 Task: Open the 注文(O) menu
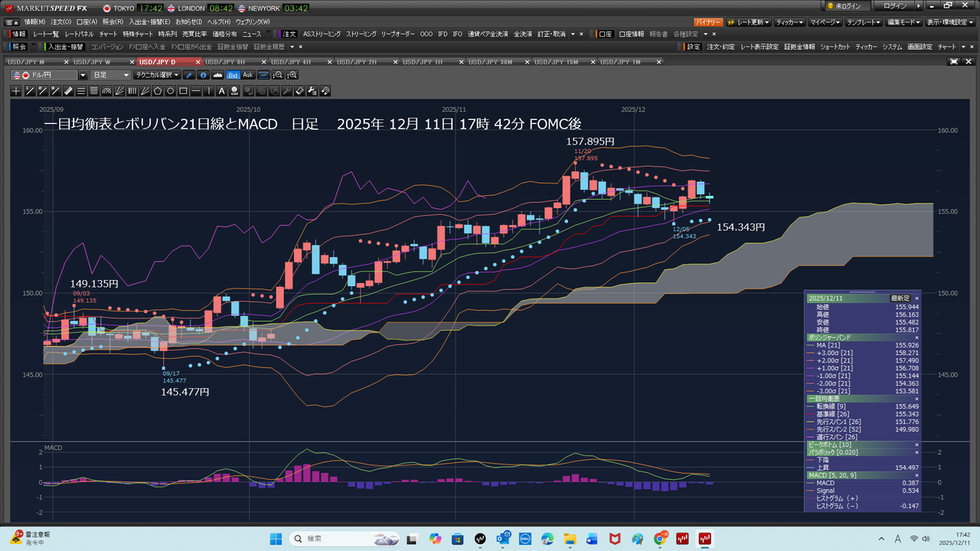(x=60, y=21)
